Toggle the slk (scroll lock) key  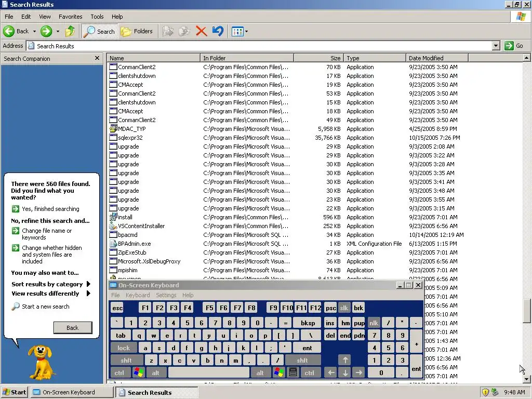[x=344, y=308]
